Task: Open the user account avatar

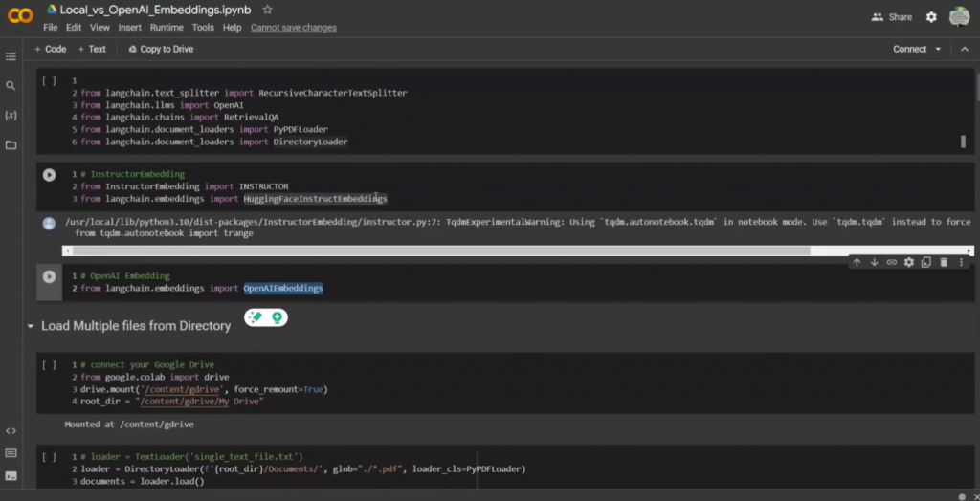Action: [959, 17]
